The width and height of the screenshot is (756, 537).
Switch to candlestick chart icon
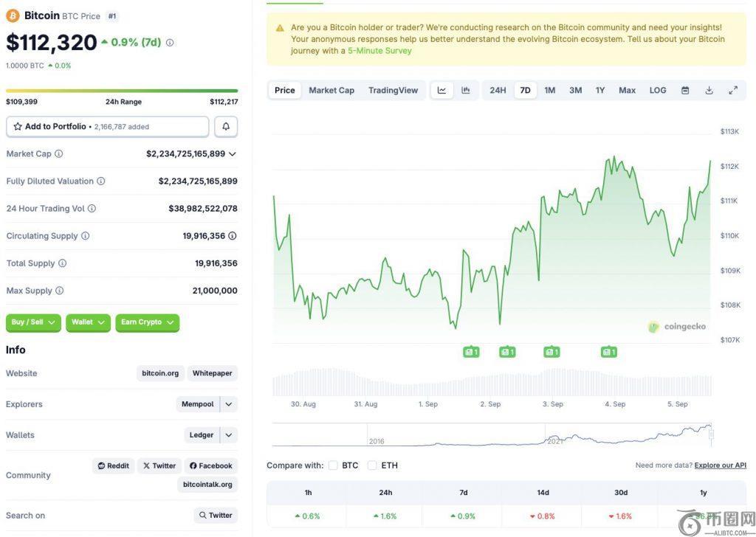[466, 90]
